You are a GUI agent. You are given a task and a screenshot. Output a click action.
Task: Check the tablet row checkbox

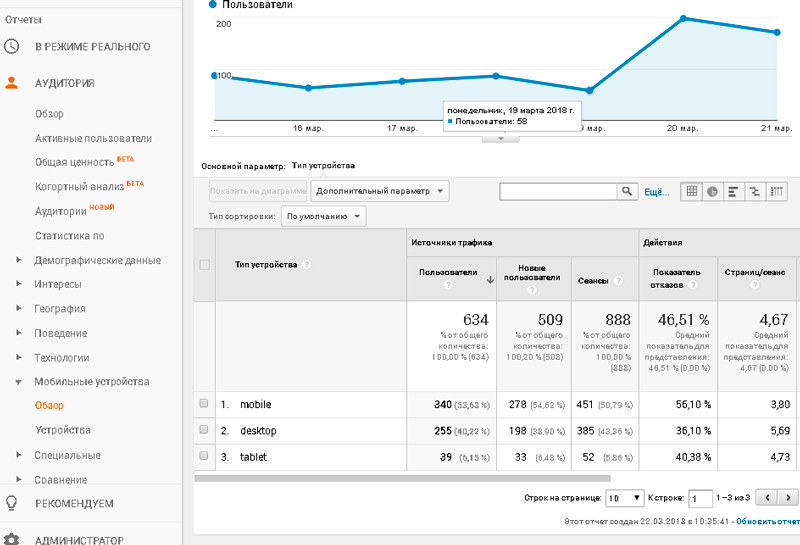204,455
